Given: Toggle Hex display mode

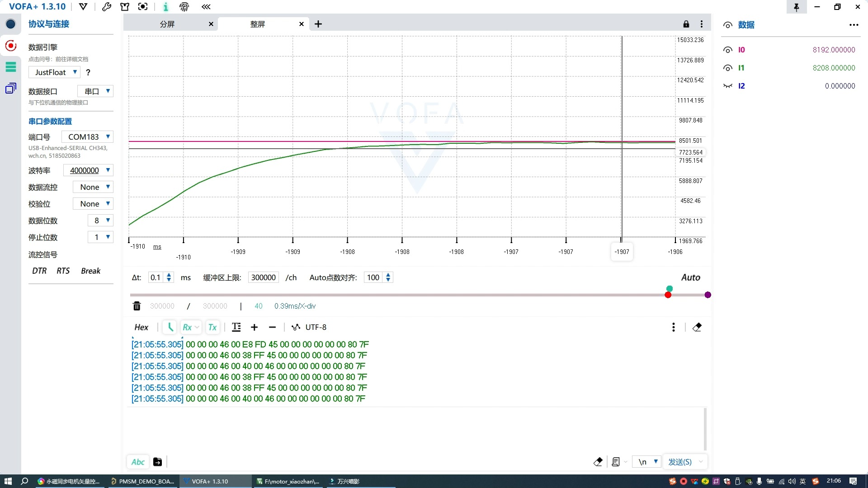Looking at the screenshot, I should tap(142, 327).
